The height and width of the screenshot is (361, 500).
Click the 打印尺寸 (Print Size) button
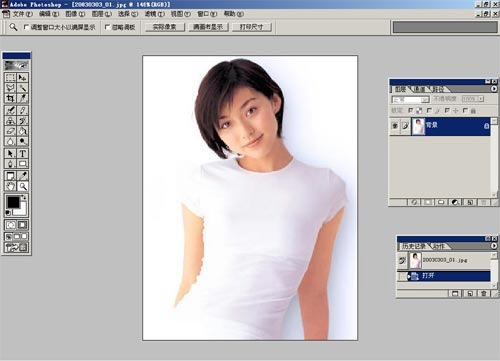click(x=252, y=27)
